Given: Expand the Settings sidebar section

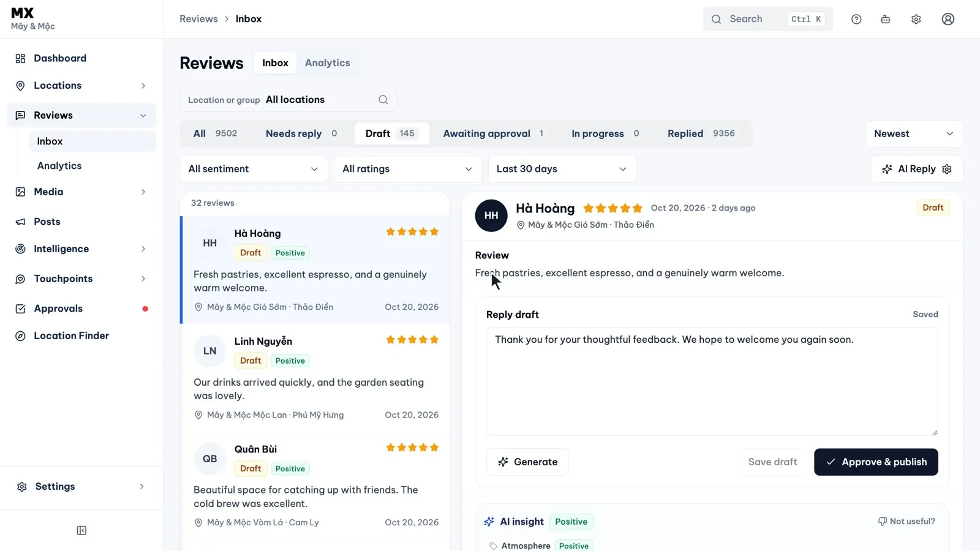Looking at the screenshot, I should pyautogui.click(x=81, y=486).
